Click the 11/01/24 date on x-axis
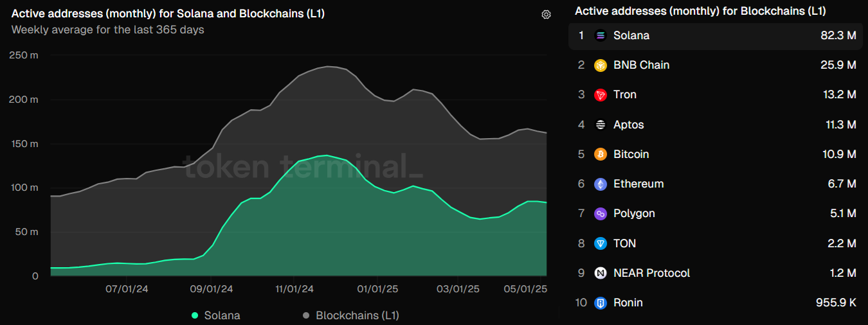The height and width of the screenshot is (325, 868). coord(294,289)
